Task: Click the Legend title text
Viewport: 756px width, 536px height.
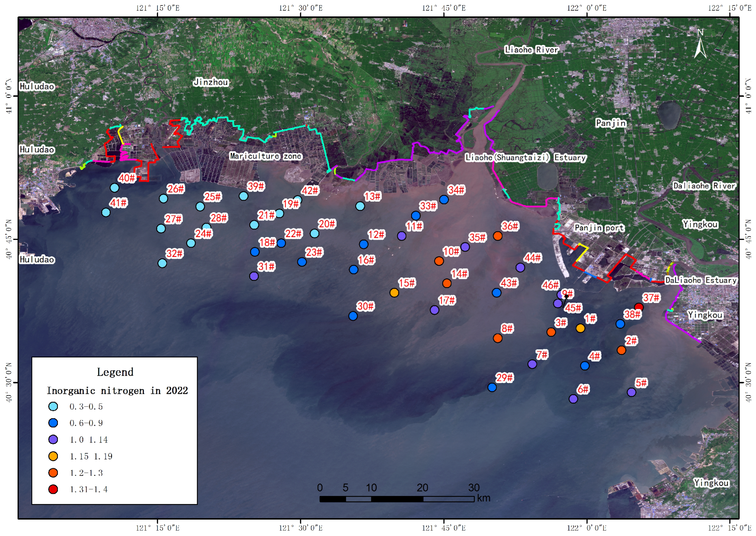Action: pyautogui.click(x=115, y=372)
